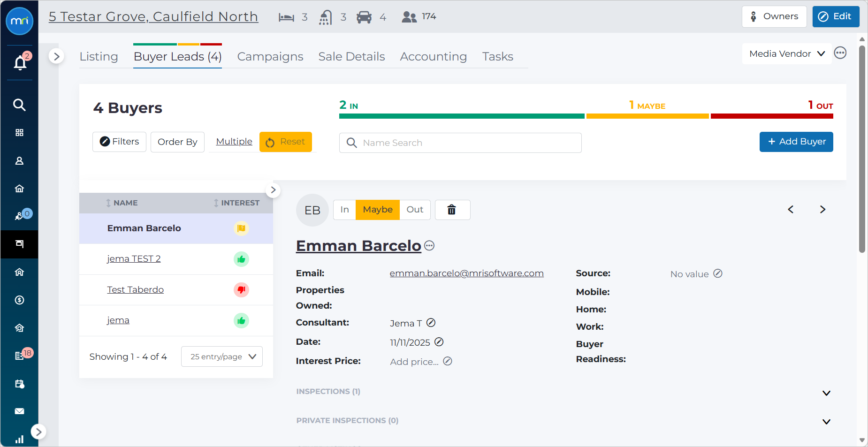
Task: Click the trash icon to delete buyer
Action: 452,210
